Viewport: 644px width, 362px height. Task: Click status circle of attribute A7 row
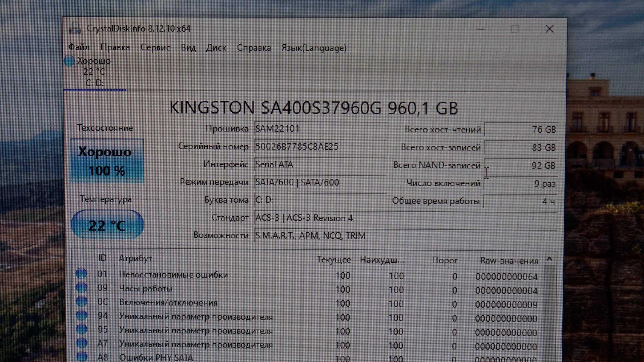coord(81,343)
